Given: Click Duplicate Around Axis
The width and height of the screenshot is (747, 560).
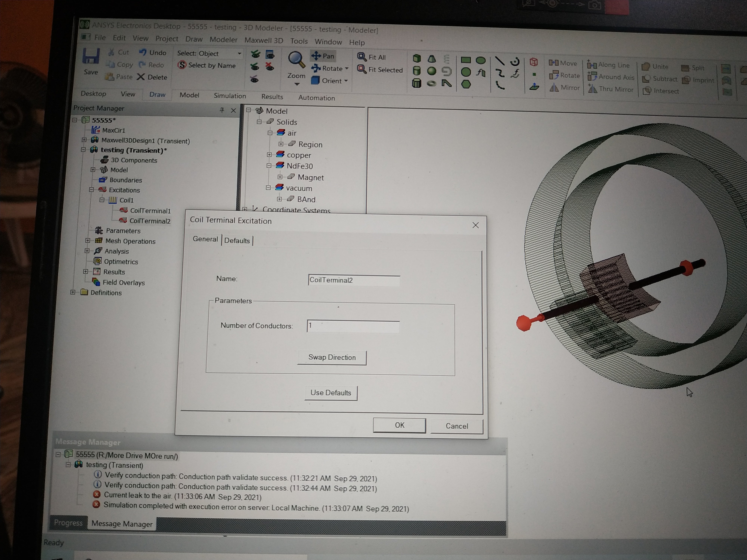Looking at the screenshot, I should tap(611, 77).
